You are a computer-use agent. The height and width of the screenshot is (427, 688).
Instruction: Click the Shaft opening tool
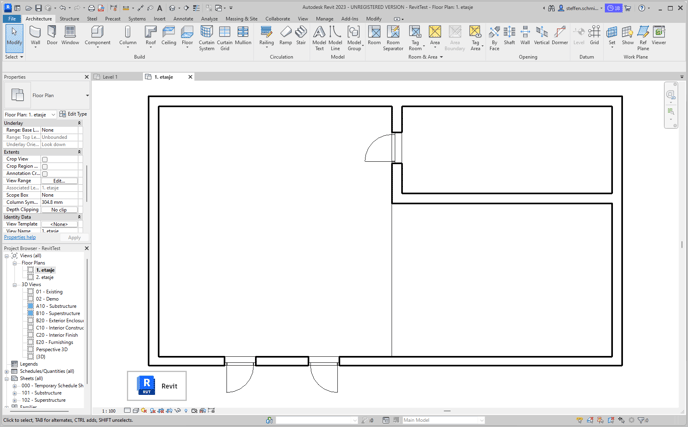tap(509, 35)
